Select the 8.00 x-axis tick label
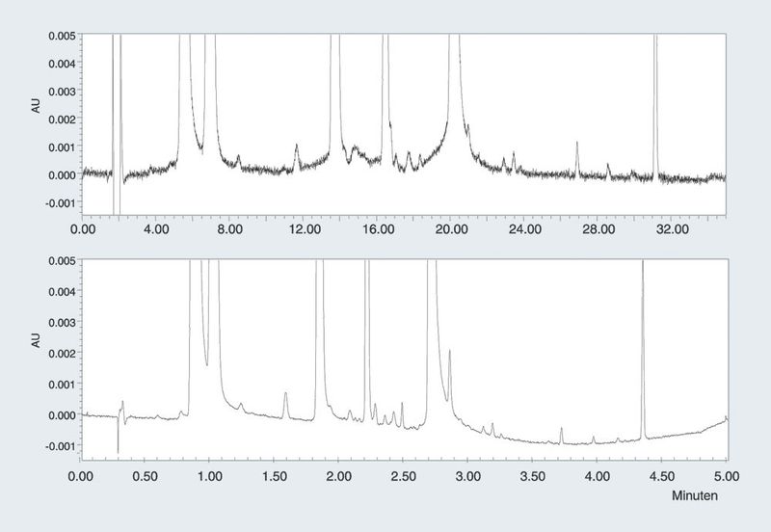Screen dimensions: 771x532 [230, 229]
